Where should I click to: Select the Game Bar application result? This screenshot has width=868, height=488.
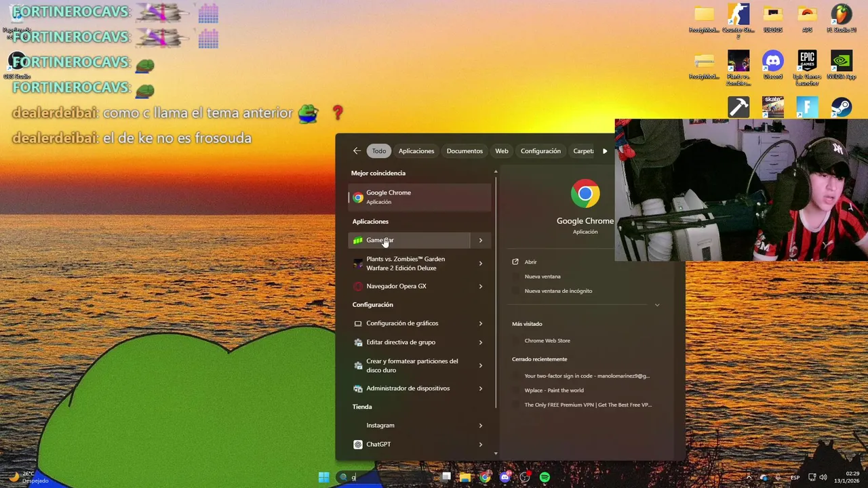click(x=409, y=240)
